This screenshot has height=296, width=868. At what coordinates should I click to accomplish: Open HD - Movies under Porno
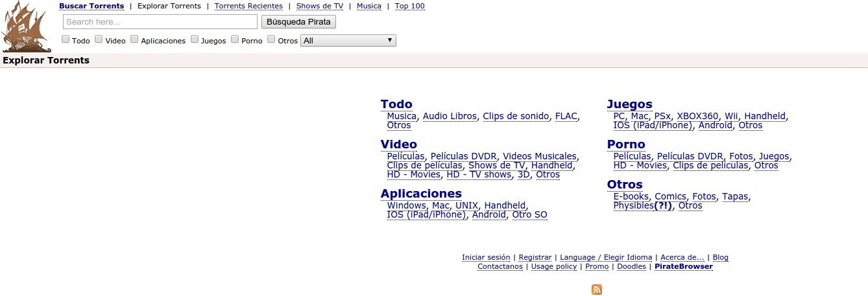[640, 166]
